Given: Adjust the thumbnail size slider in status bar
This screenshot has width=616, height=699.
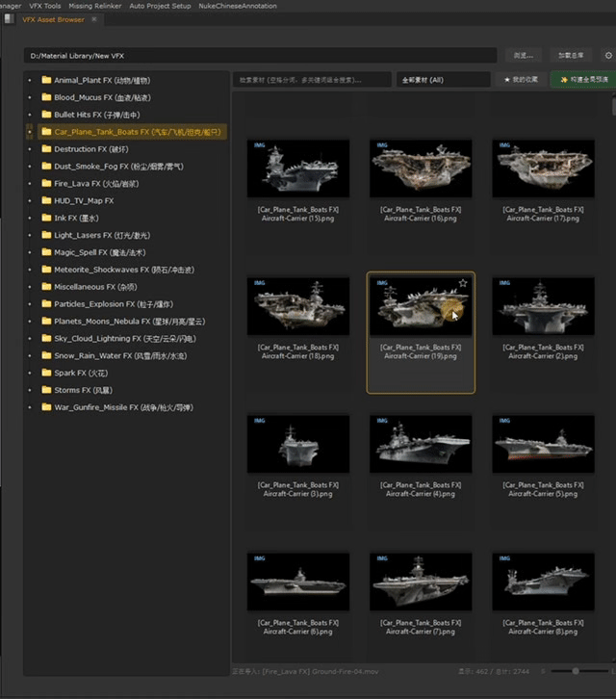Looking at the screenshot, I should [x=576, y=670].
